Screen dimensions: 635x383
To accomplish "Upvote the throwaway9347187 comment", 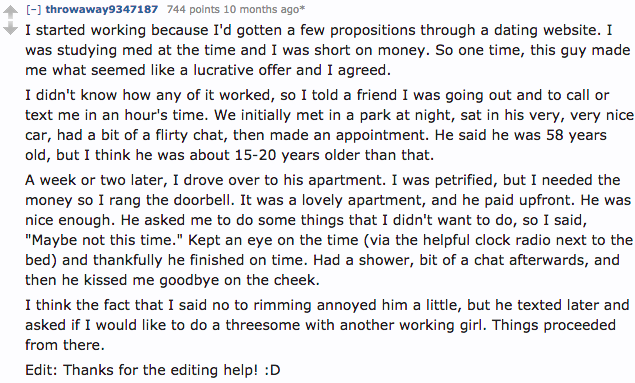I will [10, 12].
